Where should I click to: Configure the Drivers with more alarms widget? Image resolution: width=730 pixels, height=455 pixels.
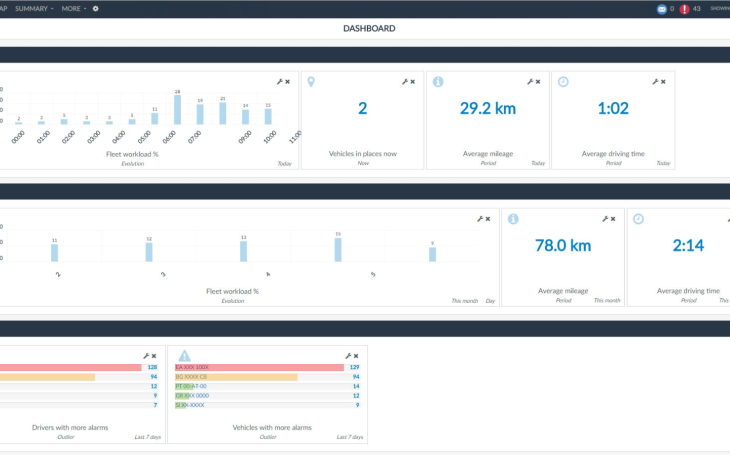pos(146,356)
